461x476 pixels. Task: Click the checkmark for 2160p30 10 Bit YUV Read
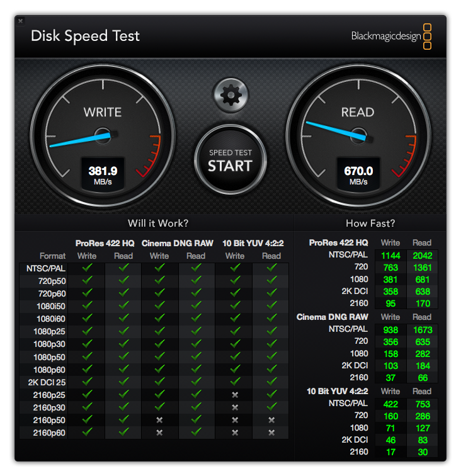[271, 407]
